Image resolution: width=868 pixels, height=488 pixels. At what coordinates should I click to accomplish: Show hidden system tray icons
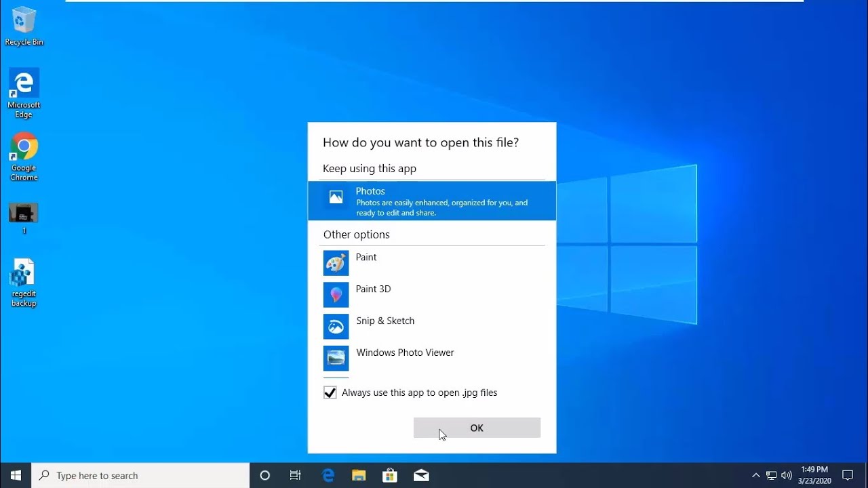tap(756, 475)
